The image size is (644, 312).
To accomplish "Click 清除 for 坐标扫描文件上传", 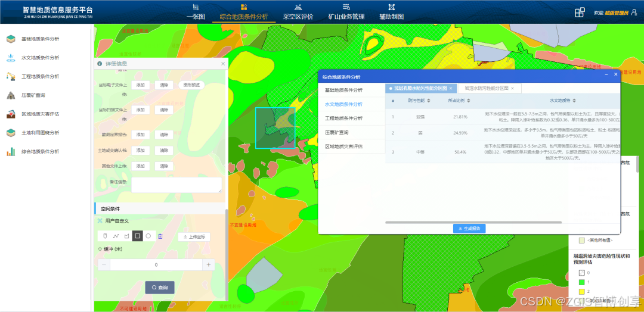I will pyautogui.click(x=164, y=110).
